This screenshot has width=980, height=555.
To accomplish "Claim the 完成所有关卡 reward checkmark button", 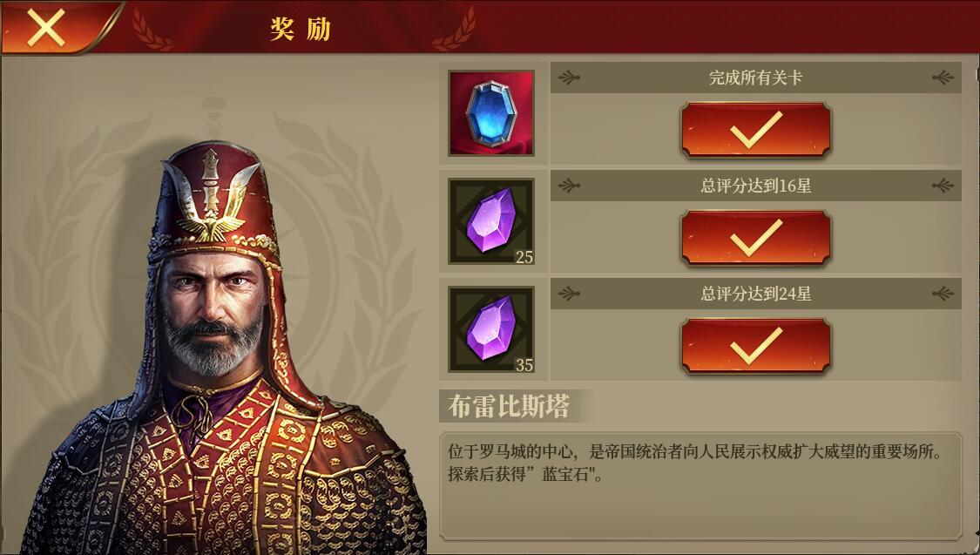I will point(755,130).
